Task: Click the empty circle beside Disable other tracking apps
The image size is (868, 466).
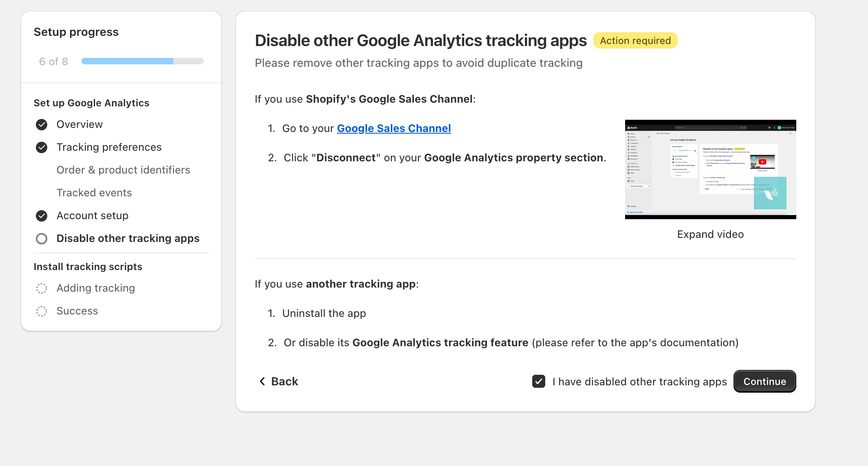Action: pyautogui.click(x=42, y=239)
